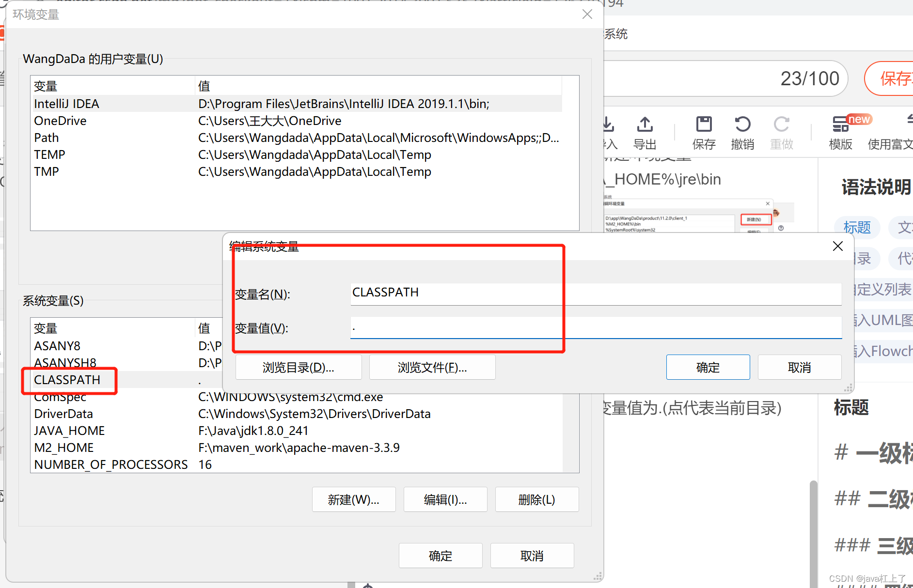Select the TEMP user variable row

point(297,155)
